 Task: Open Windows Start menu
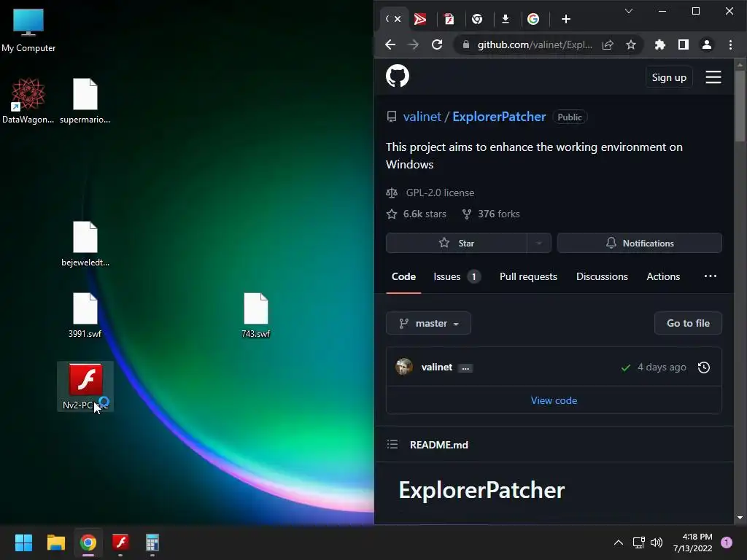(23, 542)
